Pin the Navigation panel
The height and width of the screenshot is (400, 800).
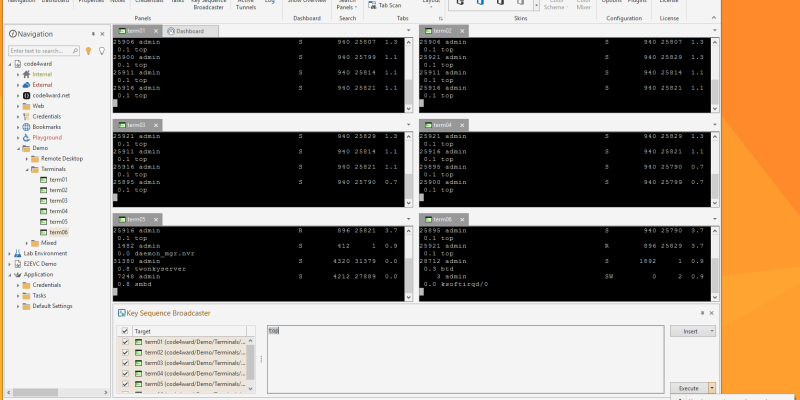[x=92, y=33]
